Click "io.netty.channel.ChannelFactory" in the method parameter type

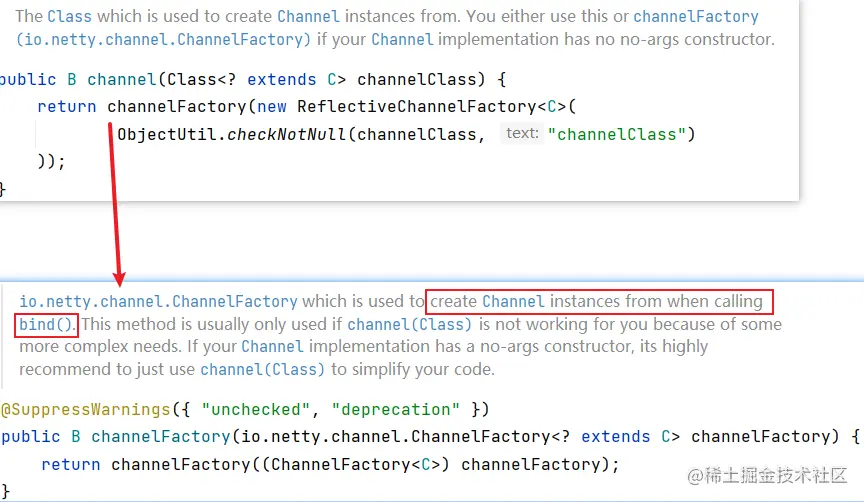(x=396, y=436)
